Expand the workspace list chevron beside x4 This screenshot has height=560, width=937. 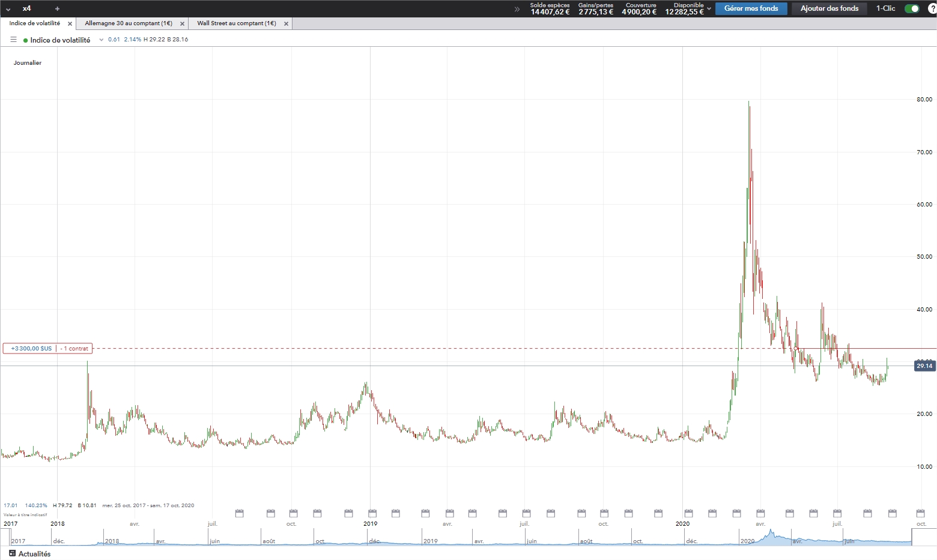point(8,9)
